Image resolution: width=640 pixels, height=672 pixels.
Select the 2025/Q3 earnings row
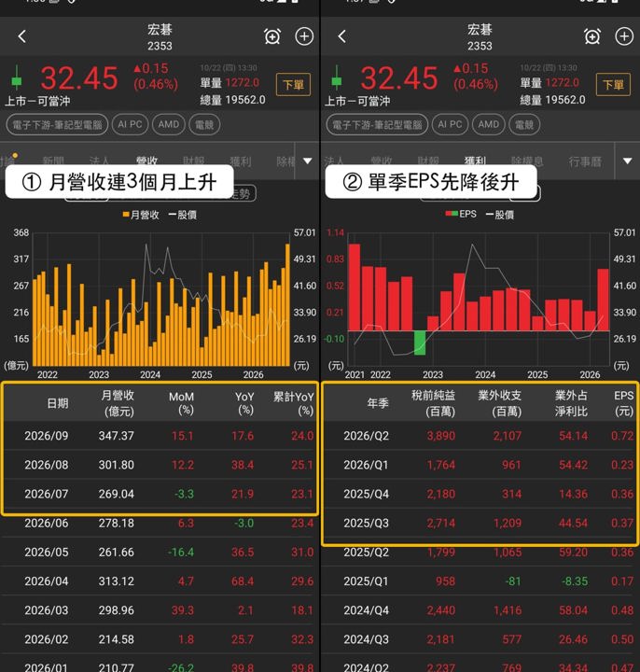(480, 524)
